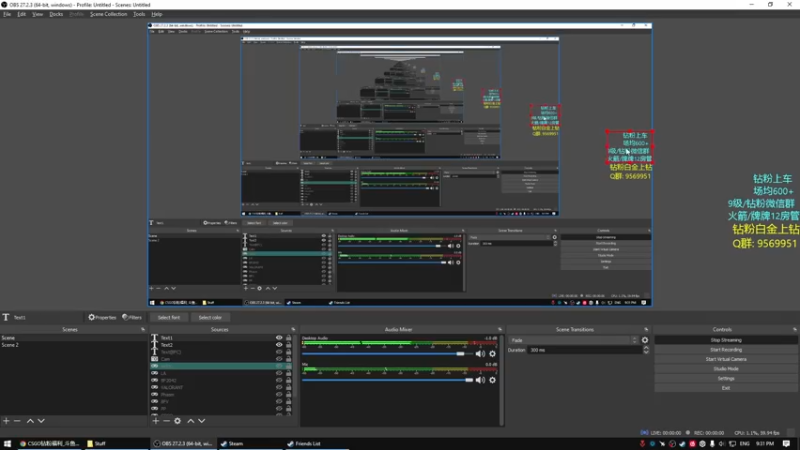Mute the Mic speaker icon
Image resolution: width=800 pixels, height=450 pixels.
480,380
